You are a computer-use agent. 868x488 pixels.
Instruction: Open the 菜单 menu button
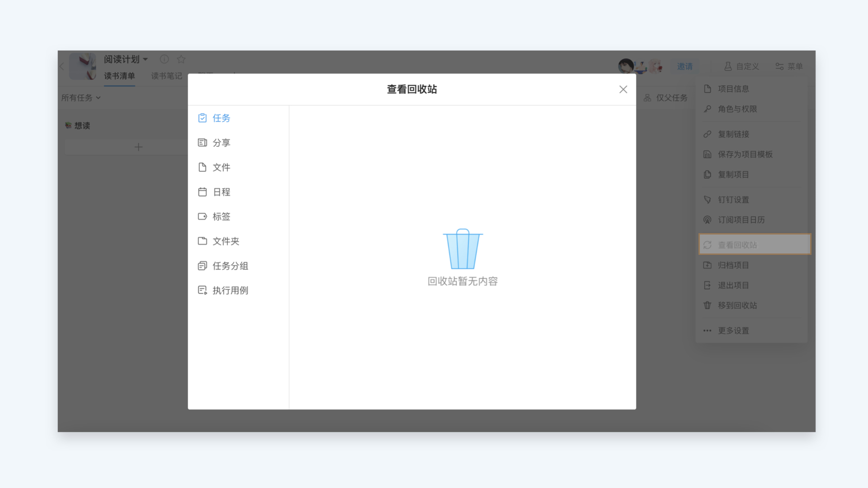(x=789, y=66)
